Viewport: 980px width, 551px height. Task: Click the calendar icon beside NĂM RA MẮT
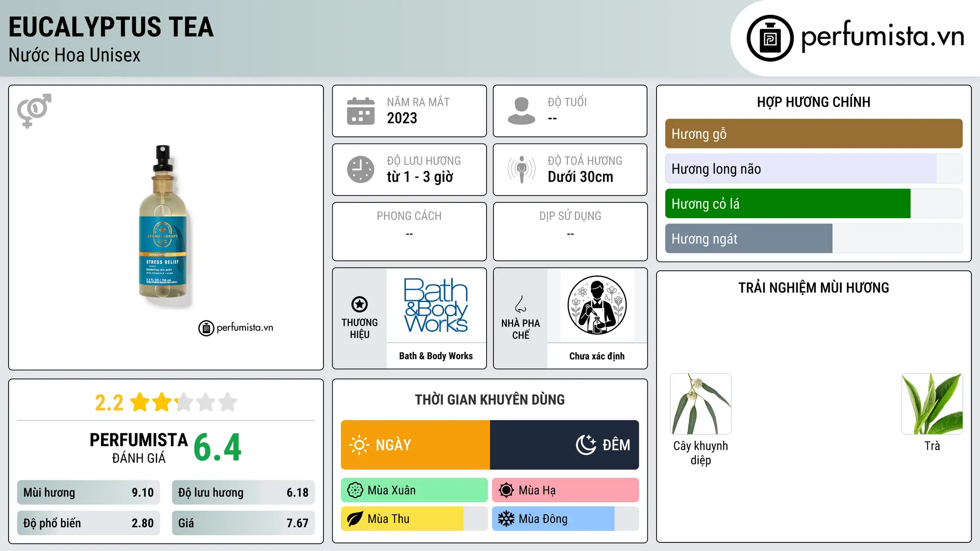tap(360, 111)
